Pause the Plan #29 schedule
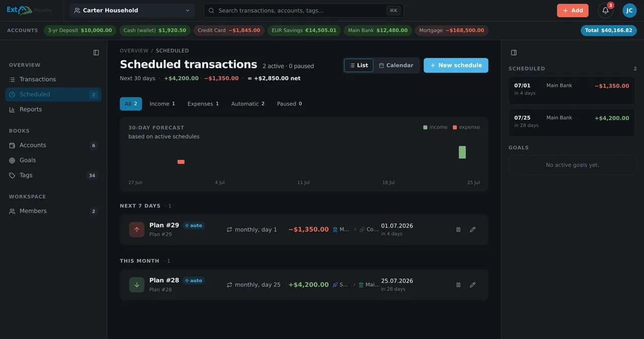Screen dimensions: 644x339 pos(458,230)
